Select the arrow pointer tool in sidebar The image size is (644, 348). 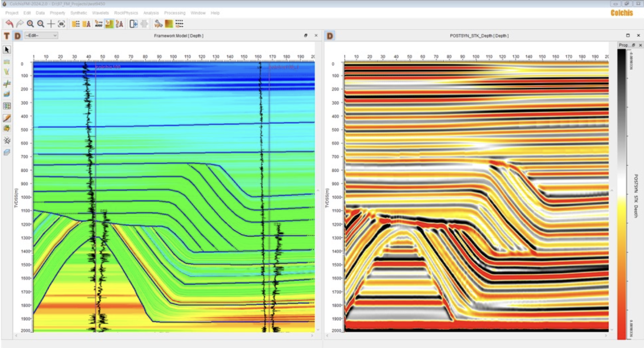point(7,49)
